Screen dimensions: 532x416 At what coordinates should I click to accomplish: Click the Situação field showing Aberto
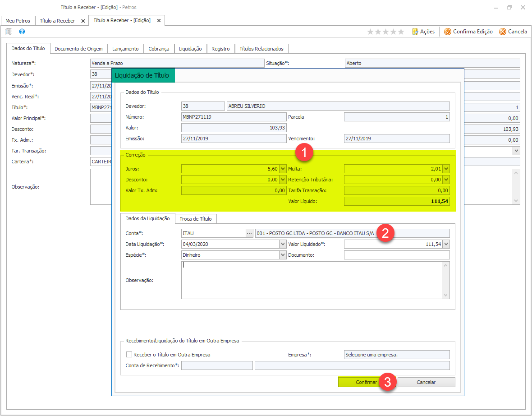[x=432, y=63]
